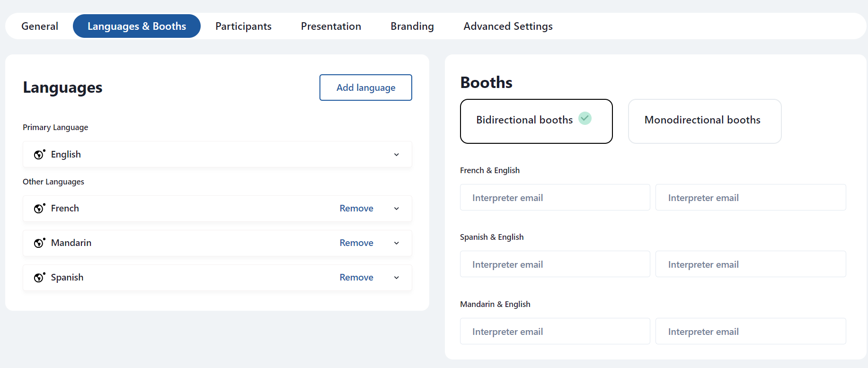The width and height of the screenshot is (868, 368).
Task: Click the Other Languages label
Action: tap(53, 182)
